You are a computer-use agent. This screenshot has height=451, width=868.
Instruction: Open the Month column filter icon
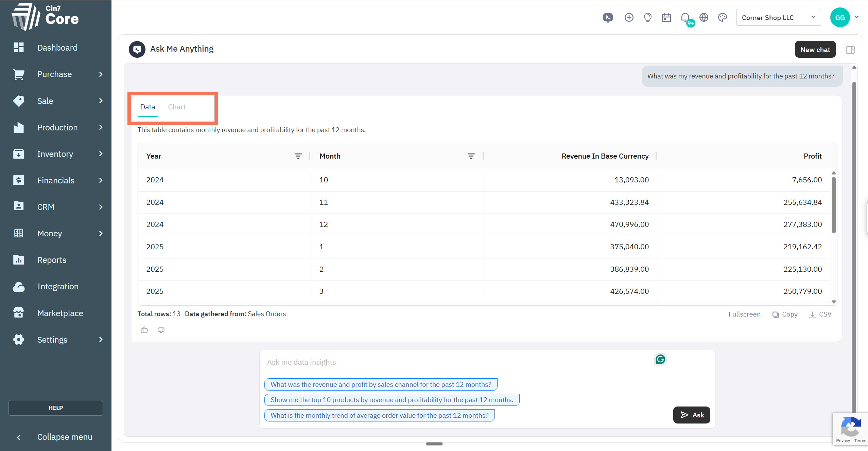[471, 156]
